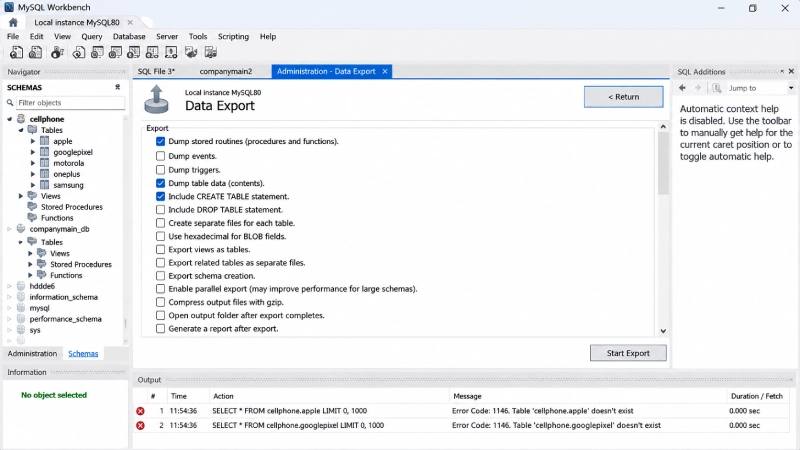Check Enable parallel export option
The width and height of the screenshot is (800, 450).
click(x=160, y=289)
